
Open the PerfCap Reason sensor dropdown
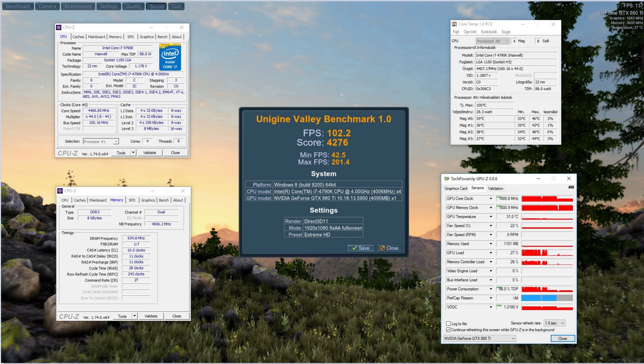point(491,298)
